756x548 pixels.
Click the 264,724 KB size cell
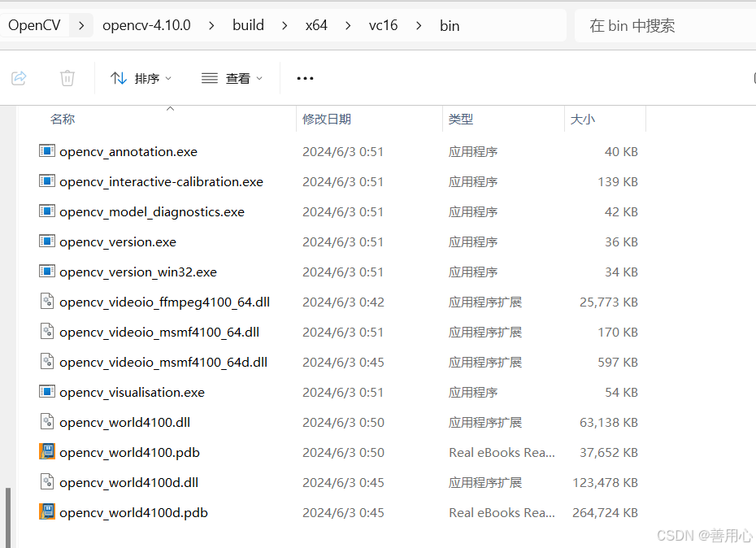(x=605, y=513)
